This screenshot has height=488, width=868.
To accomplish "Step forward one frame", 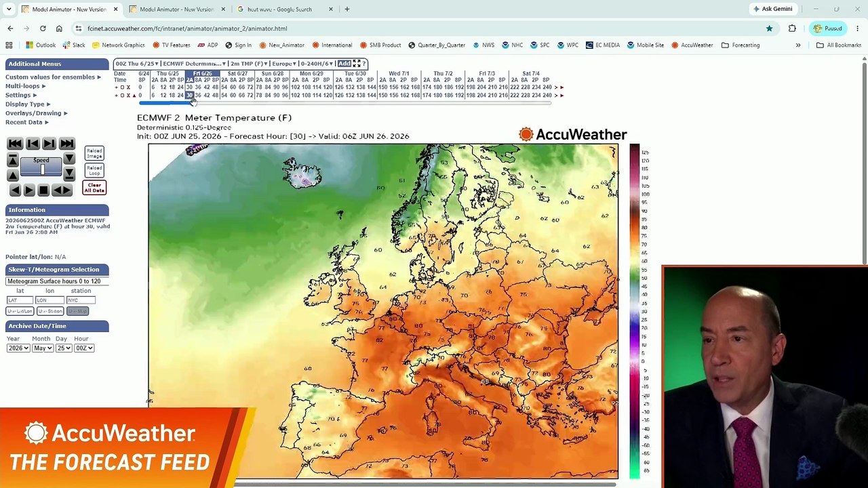I will pos(49,143).
